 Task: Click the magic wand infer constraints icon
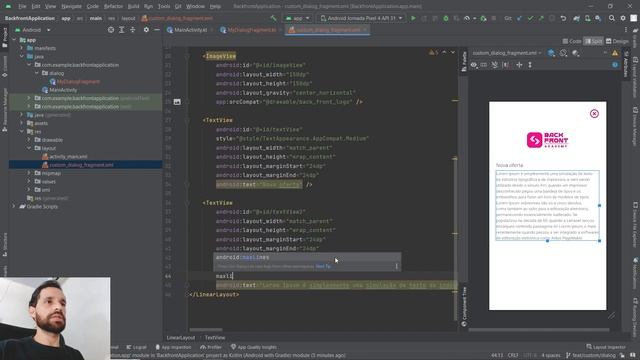(x=495, y=65)
